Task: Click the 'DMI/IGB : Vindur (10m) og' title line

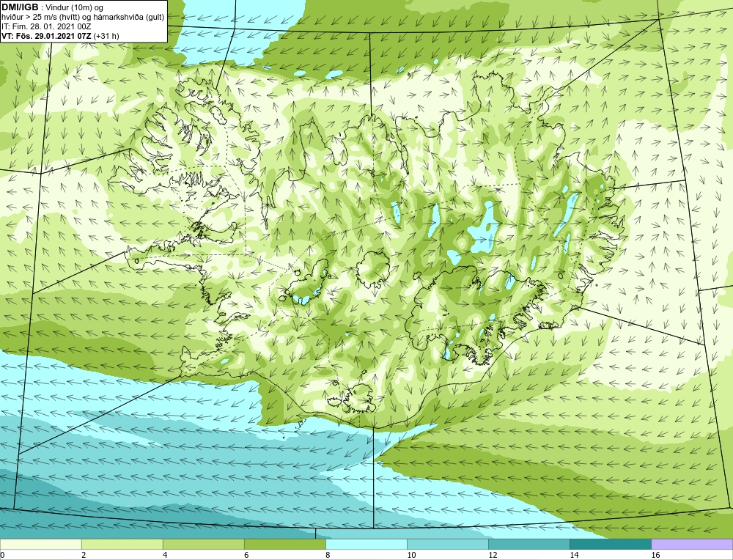Action: (x=53, y=7)
